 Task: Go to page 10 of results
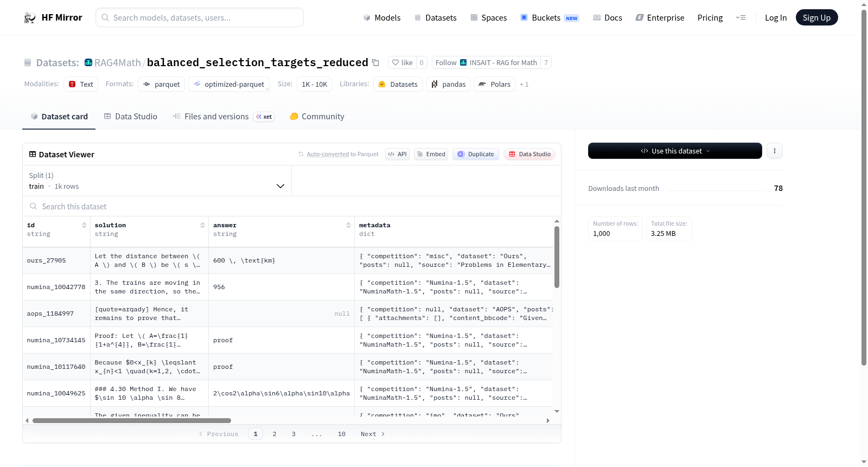pos(342,434)
